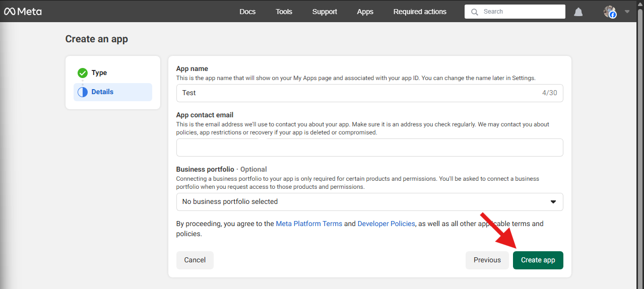This screenshot has width=644, height=289.
Task: Open the profile avatar menu
Action: click(610, 12)
